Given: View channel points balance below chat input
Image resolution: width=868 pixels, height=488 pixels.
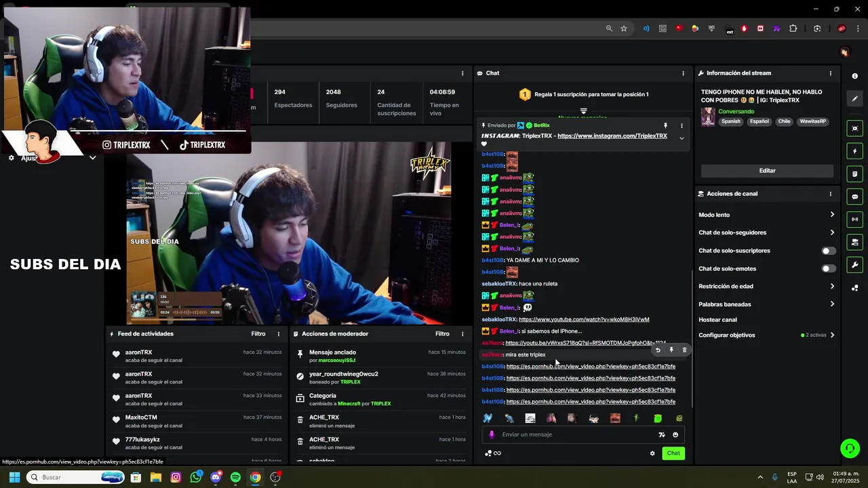Looking at the screenshot, I should point(493,453).
